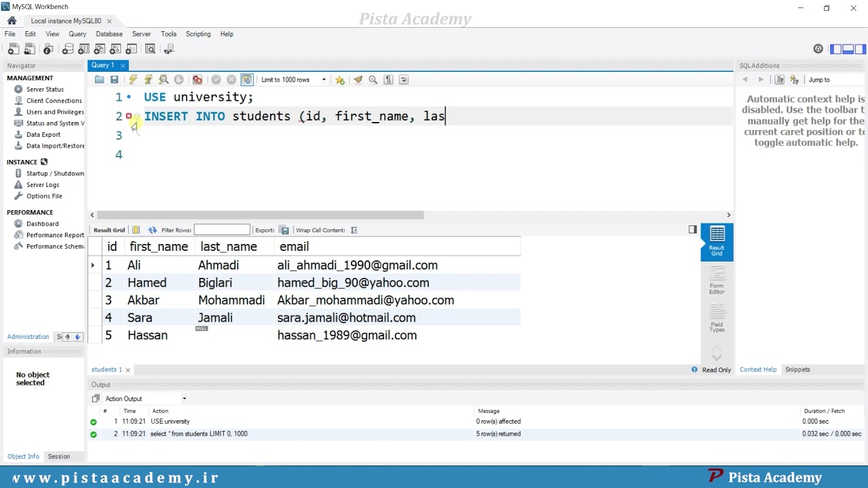Create a new function icon
Image resolution: width=868 pixels, height=488 pixels.
tap(132, 49)
